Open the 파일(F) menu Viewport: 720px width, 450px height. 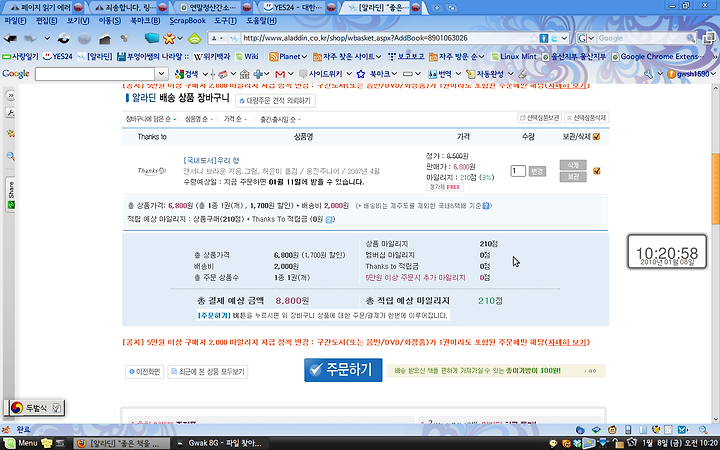[15, 21]
